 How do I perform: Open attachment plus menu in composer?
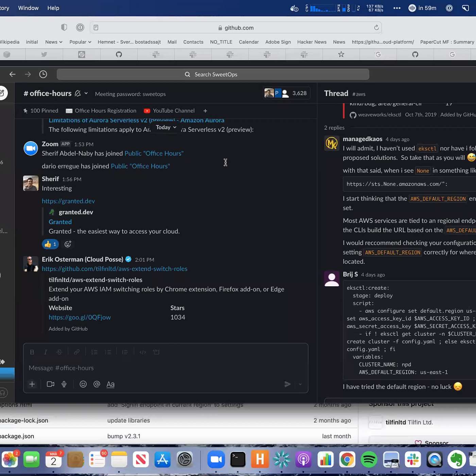point(32,384)
